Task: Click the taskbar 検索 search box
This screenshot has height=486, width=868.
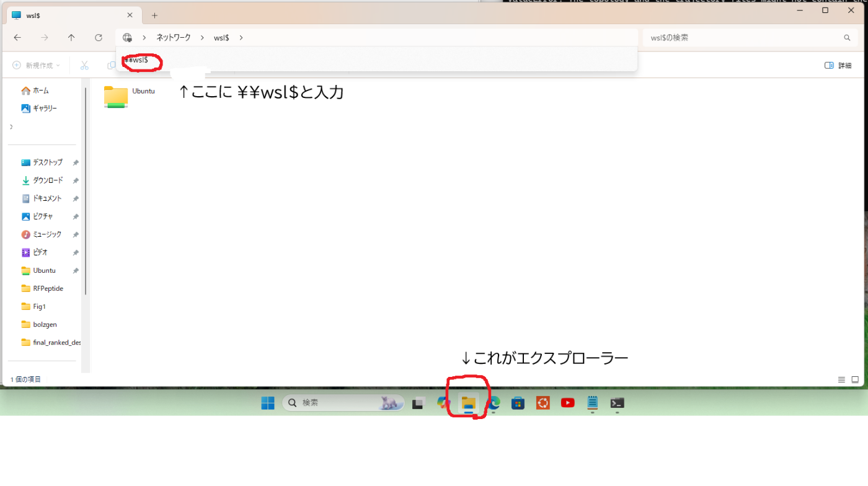Action: coord(343,403)
